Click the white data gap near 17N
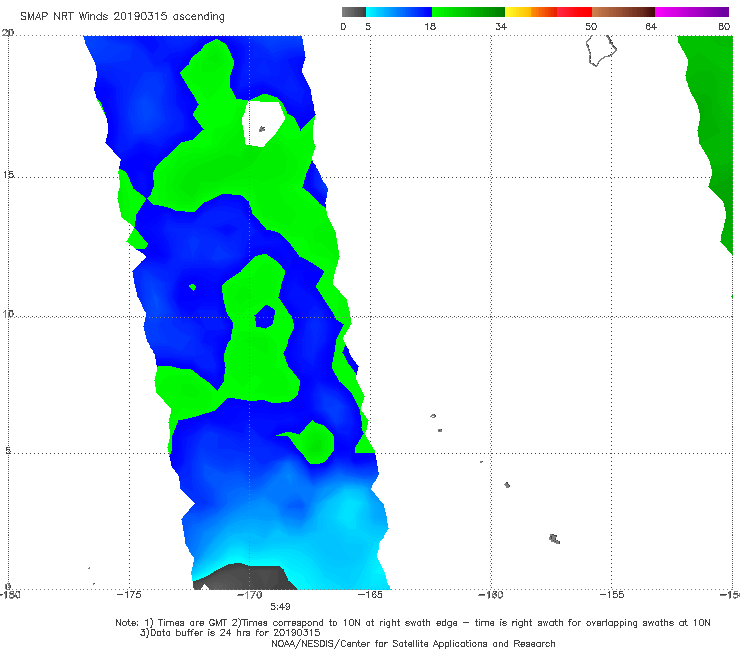The height and width of the screenshot is (650, 740). tap(262, 124)
